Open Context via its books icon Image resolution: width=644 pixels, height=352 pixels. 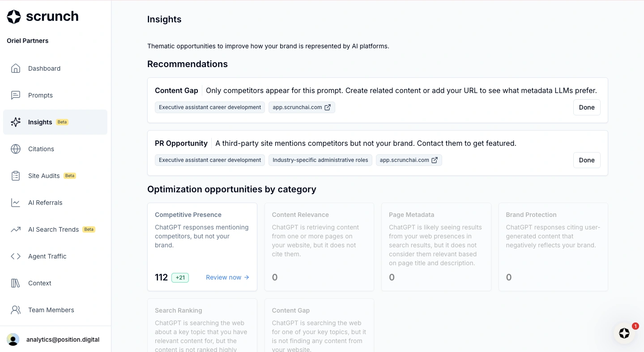point(16,283)
